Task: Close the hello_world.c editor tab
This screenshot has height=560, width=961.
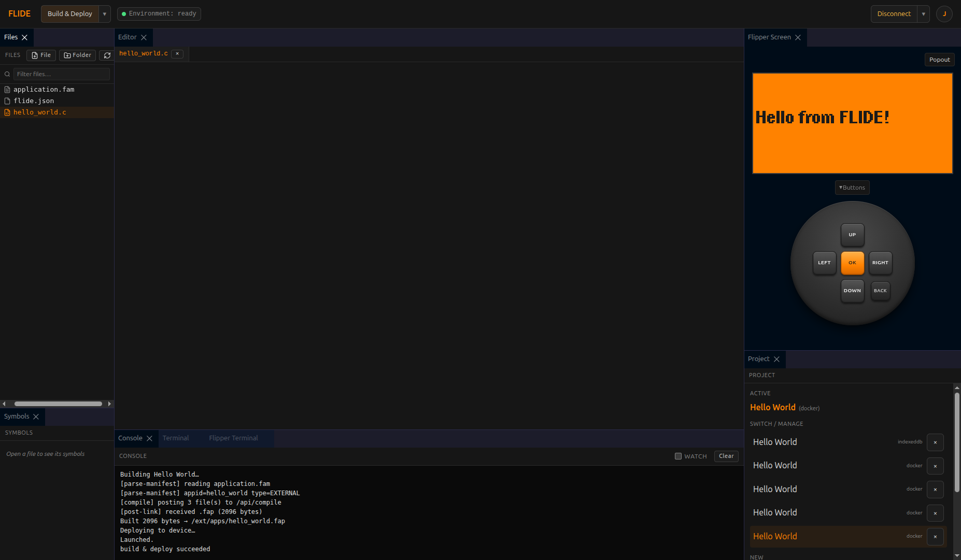Action: [x=177, y=54]
